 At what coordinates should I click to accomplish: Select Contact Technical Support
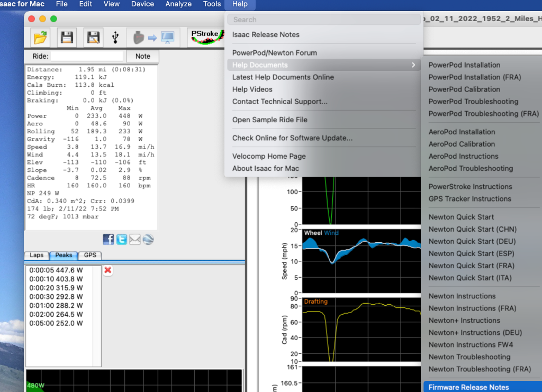(279, 102)
